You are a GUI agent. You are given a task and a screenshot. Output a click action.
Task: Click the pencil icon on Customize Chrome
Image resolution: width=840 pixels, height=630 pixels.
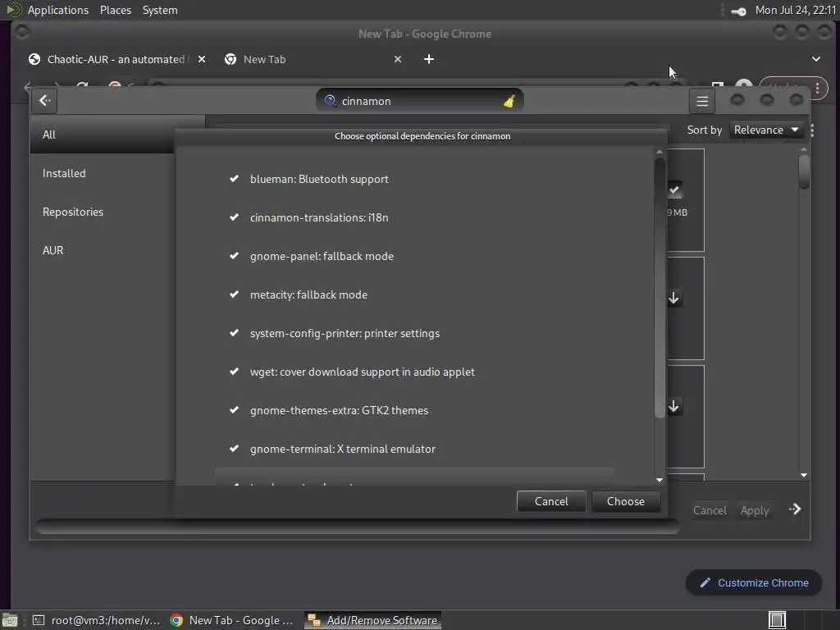(705, 583)
